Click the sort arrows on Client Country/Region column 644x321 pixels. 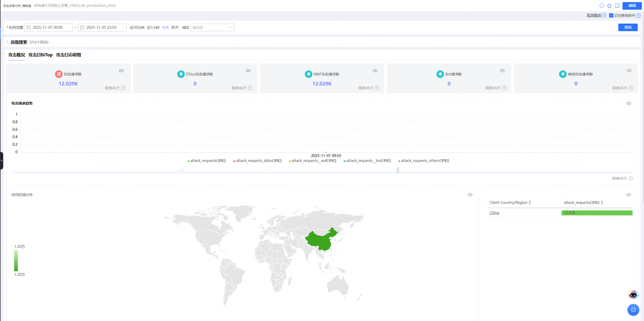[530, 203]
